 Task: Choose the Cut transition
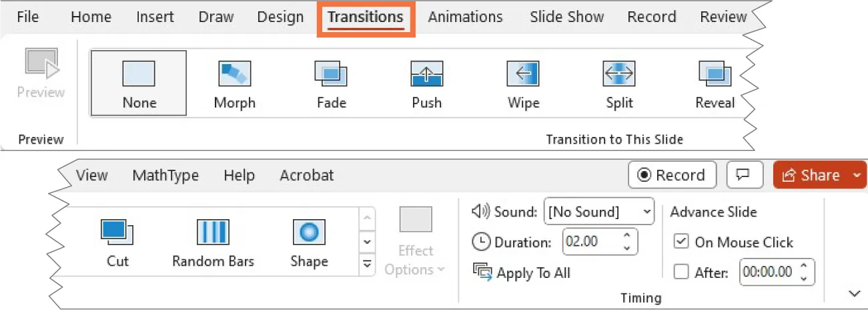tap(117, 243)
